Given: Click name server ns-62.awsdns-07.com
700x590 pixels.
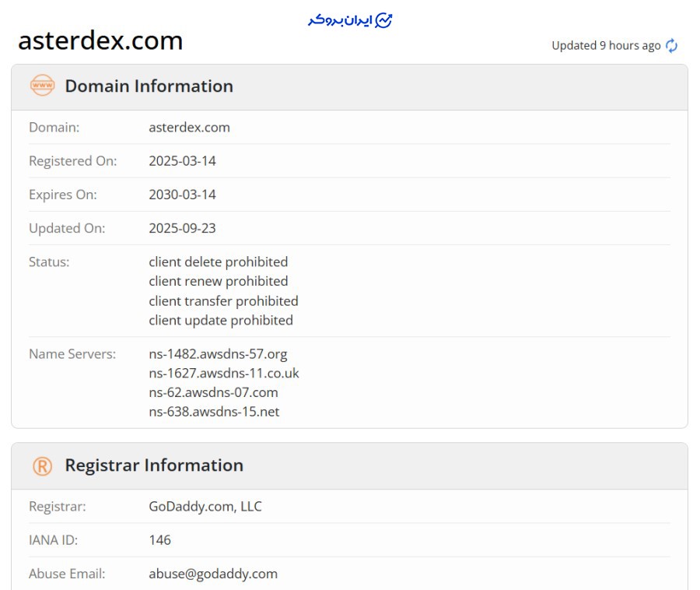Looking at the screenshot, I should (213, 392).
